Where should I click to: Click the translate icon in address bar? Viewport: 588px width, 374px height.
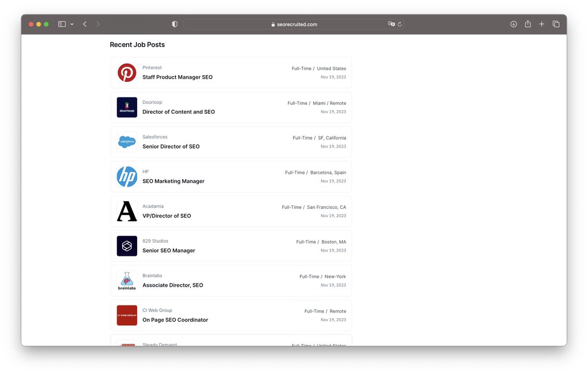point(391,24)
